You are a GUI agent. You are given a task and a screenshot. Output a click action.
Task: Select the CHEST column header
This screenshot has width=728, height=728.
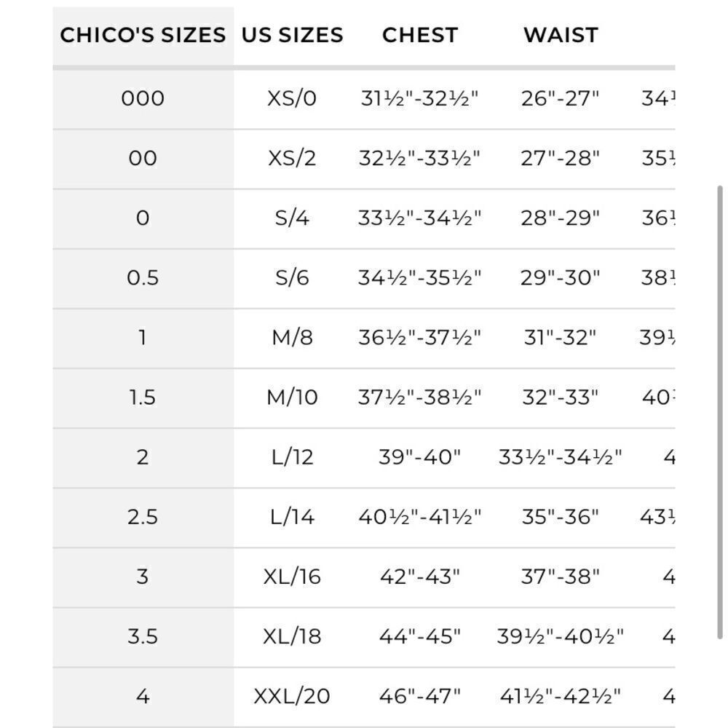coord(420,35)
